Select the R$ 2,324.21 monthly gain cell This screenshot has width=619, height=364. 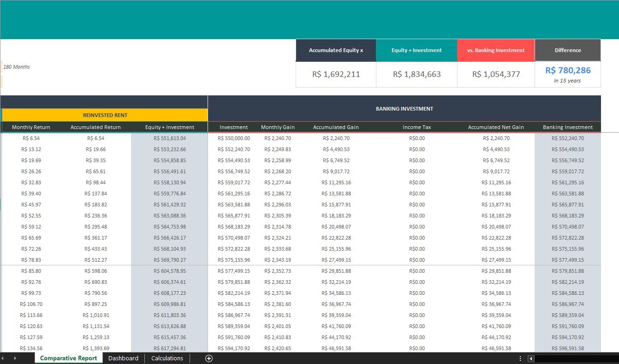(278, 238)
